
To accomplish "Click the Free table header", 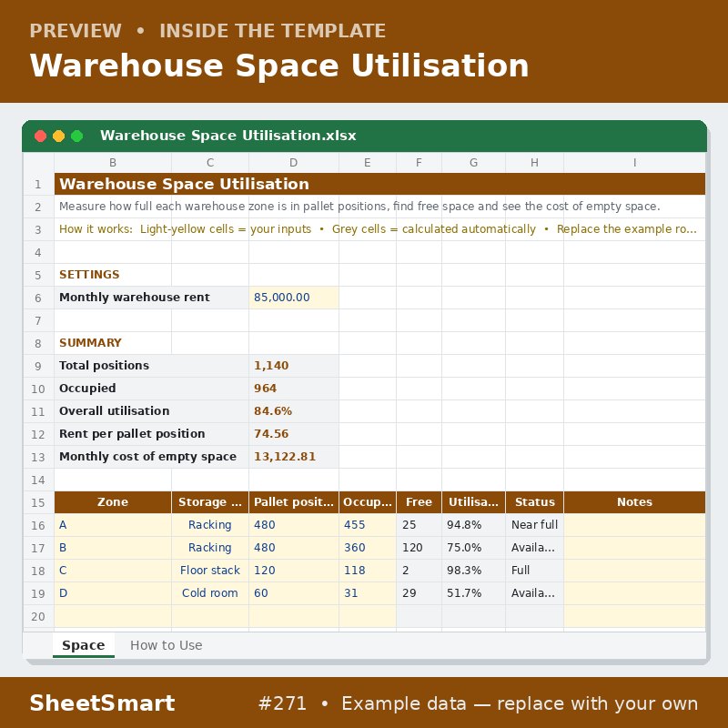I will point(419,502).
